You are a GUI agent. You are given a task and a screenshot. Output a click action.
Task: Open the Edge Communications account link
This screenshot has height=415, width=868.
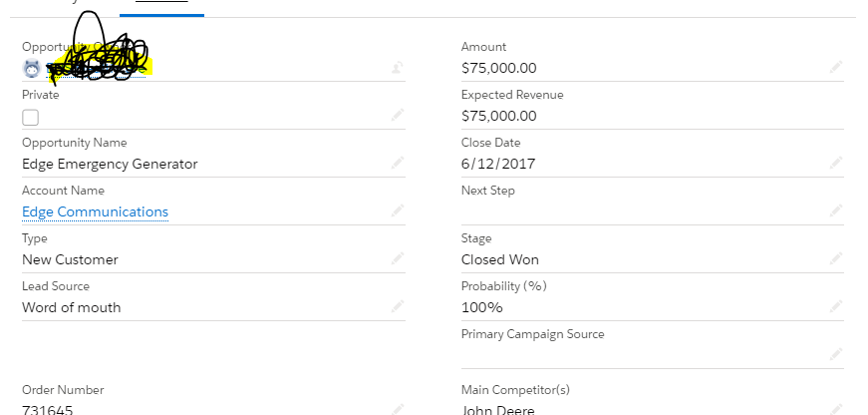(95, 211)
